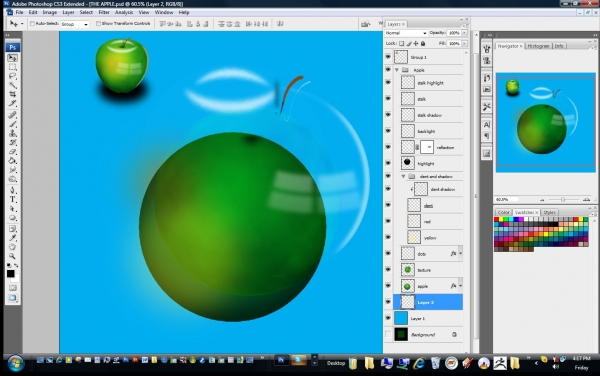The height and width of the screenshot is (376, 600).
Task: Select the Brush tool
Action: tap(13, 124)
